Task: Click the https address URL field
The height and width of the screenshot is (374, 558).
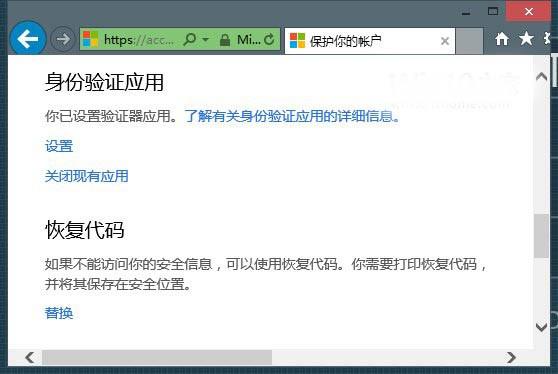Action: pyautogui.click(x=139, y=39)
